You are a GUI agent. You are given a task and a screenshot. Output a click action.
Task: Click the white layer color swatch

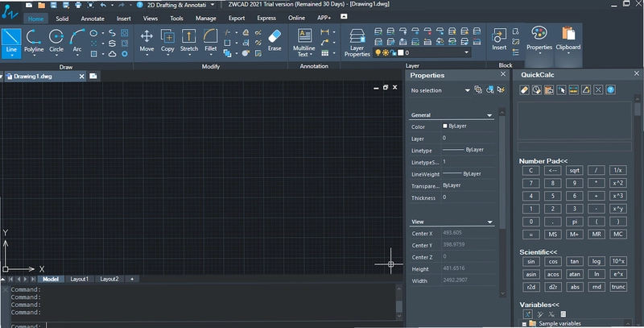(x=401, y=52)
